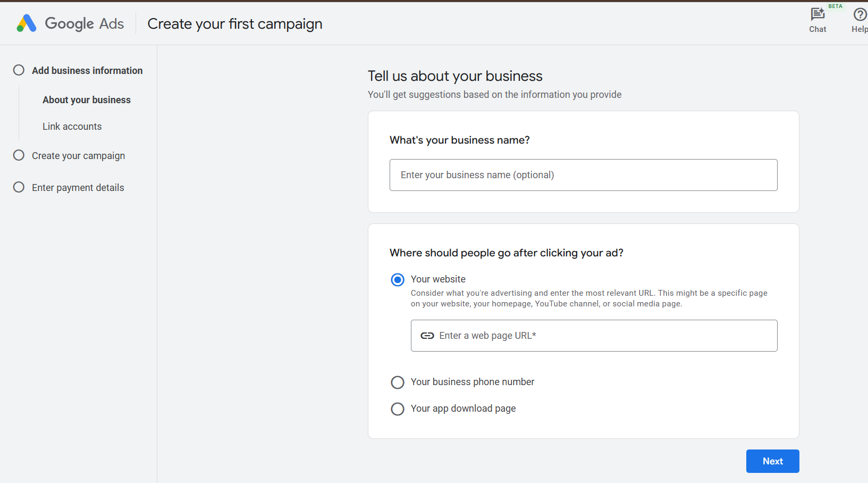
Task: Open the Chat assistant icon
Action: tap(817, 14)
